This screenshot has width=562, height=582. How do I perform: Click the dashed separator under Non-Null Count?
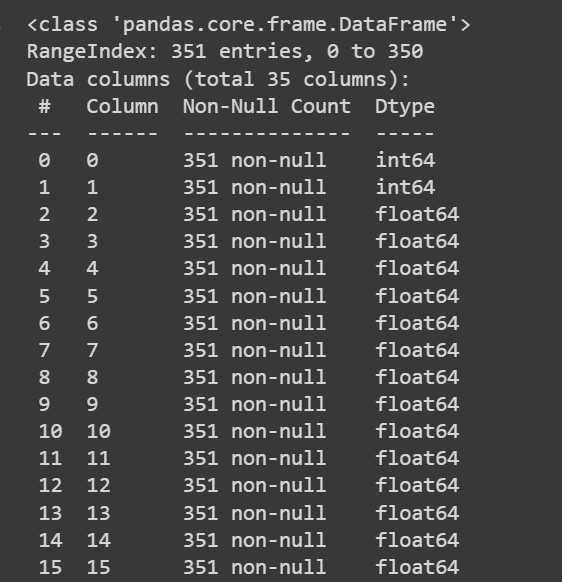267,133
